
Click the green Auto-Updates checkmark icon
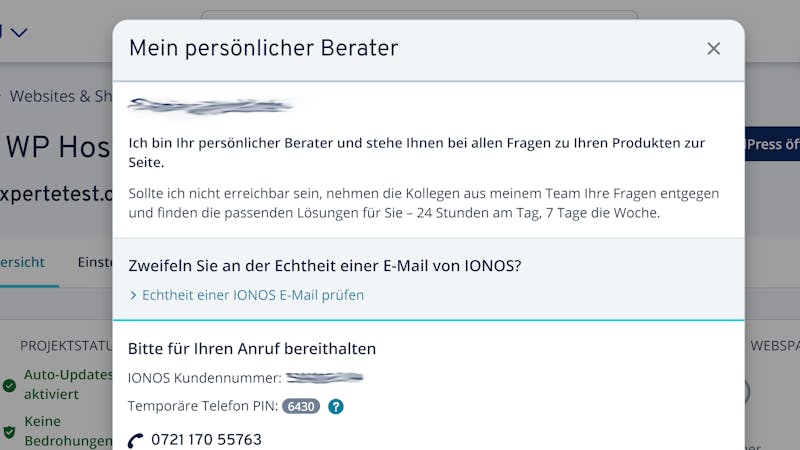[x=9, y=385]
